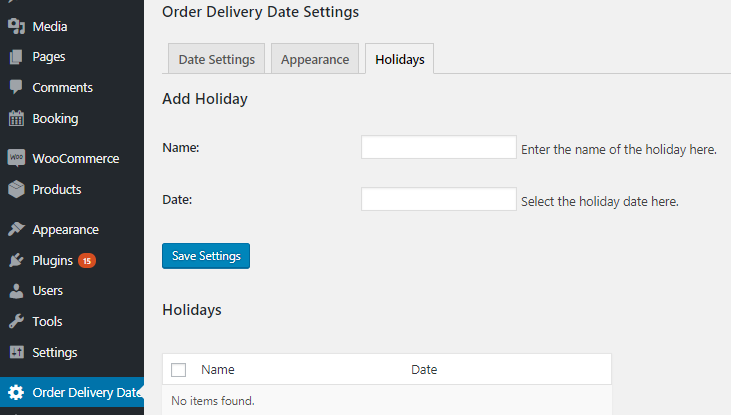Click the Plugins plug icon
This screenshot has width=731, height=415.
(16, 260)
